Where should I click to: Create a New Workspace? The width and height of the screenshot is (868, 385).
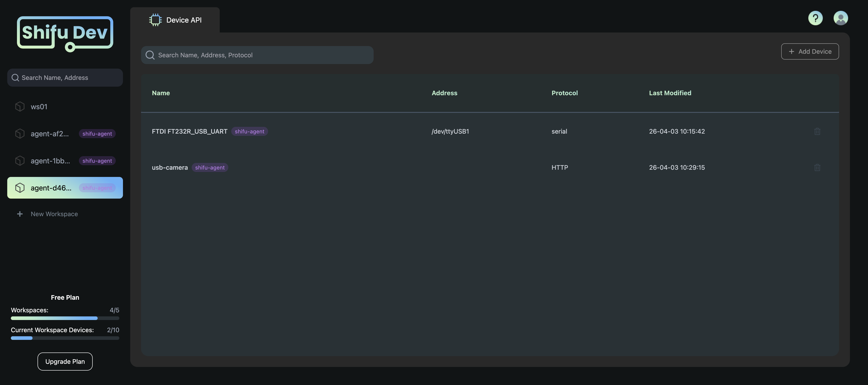click(54, 214)
